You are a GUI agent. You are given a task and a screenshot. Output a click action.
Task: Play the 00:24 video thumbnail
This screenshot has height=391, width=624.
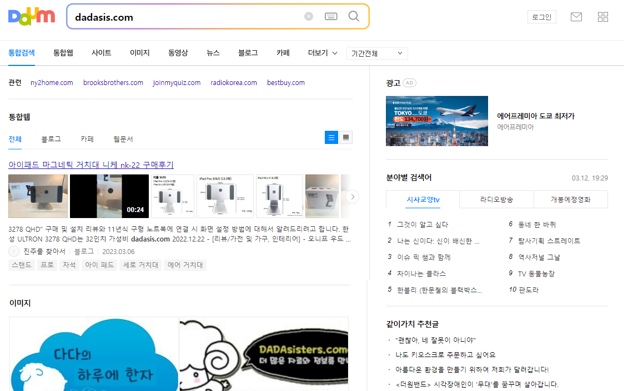point(109,196)
